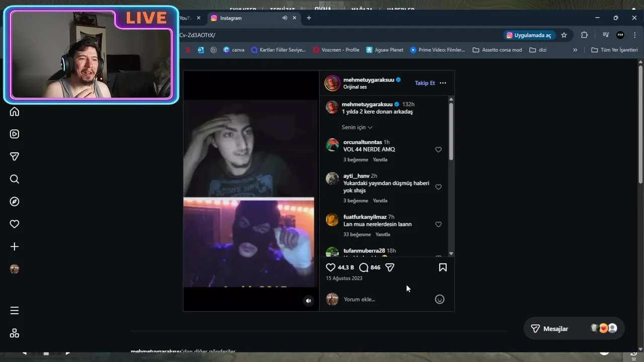
Task: Like ayti__hsnv's comment
Action: tap(438, 187)
